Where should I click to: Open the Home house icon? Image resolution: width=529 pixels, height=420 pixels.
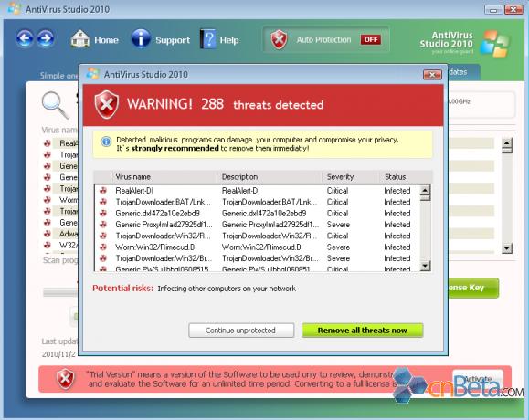80,39
